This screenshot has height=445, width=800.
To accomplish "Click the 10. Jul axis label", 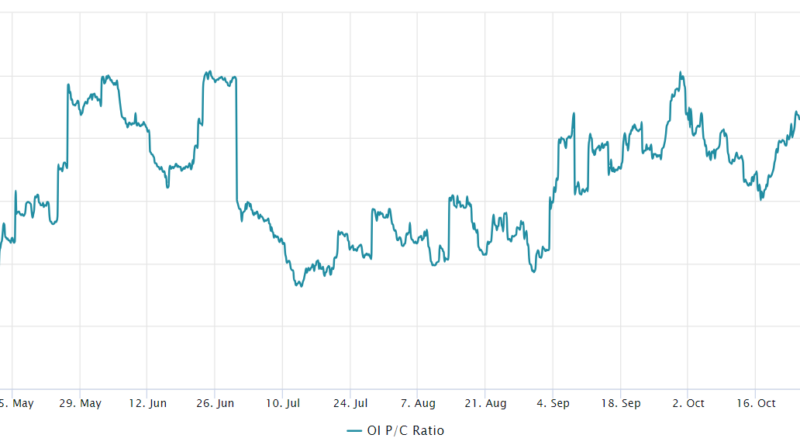I will (282, 403).
